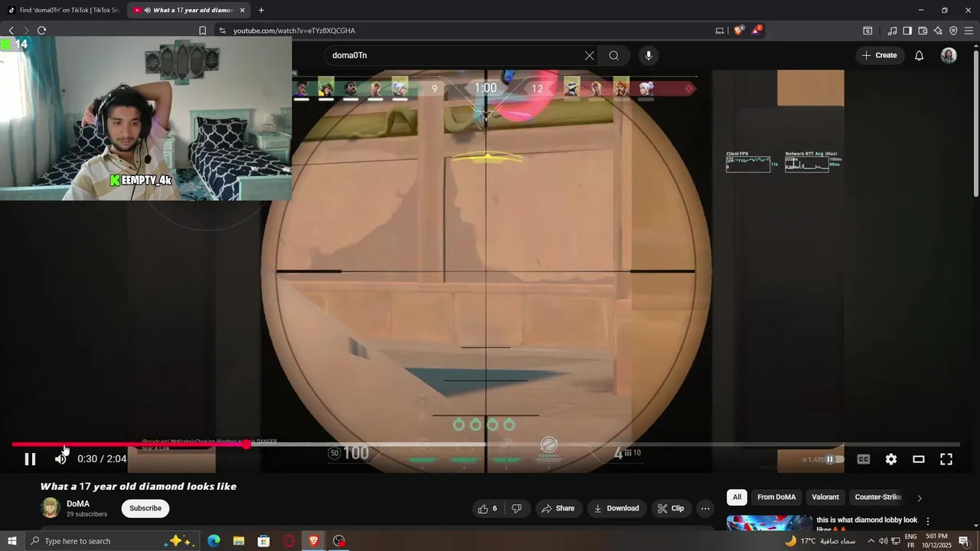The width and height of the screenshot is (980, 551).
Task: Open a new browser tab
Action: pos(261,10)
